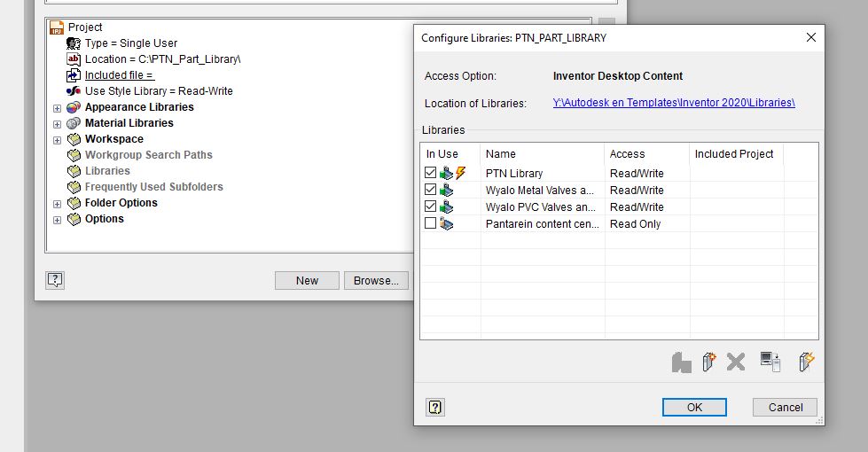Uncheck In Use for Wyalo Metal Valves
The height and width of the screenshot is (452, 868).
coord(430,189)
